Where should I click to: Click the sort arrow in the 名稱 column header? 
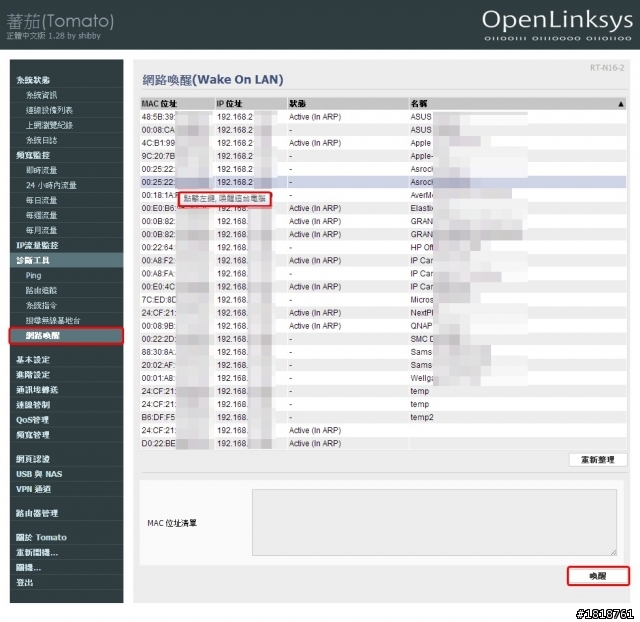[x=620, y=104]
